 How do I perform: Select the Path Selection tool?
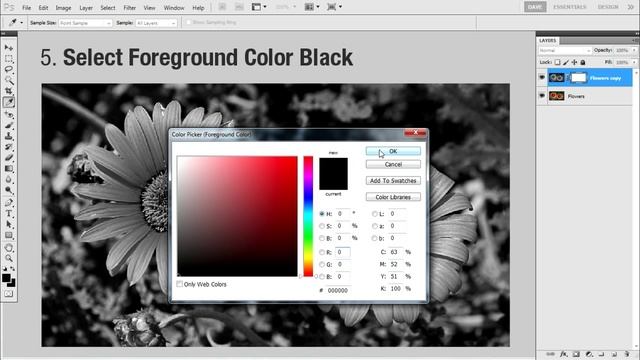coord(9,224)
